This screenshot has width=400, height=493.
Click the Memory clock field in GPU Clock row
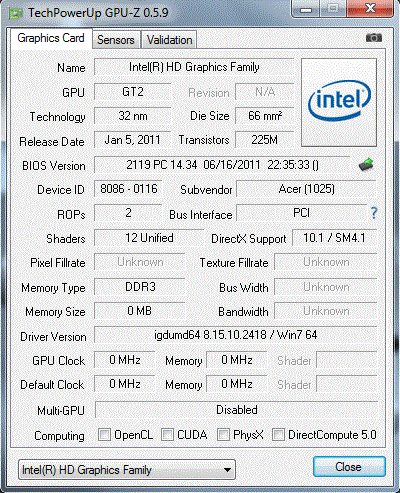[237, 360]
